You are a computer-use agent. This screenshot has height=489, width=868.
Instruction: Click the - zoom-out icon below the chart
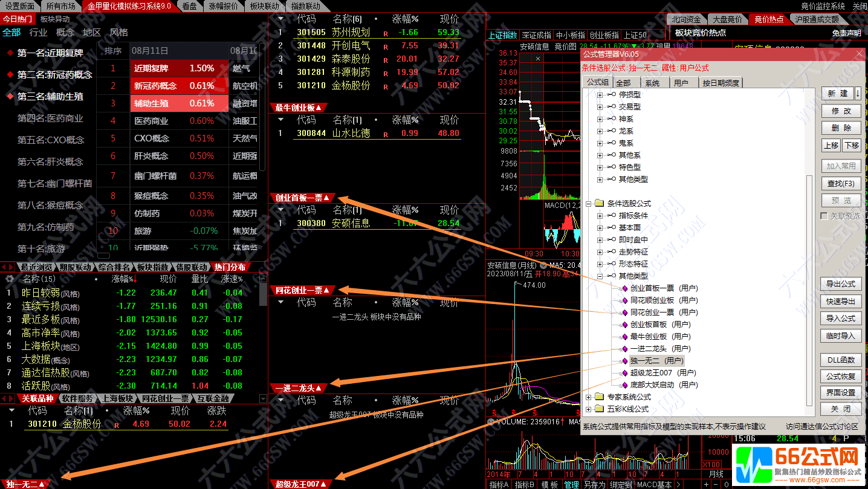(716, 484)
